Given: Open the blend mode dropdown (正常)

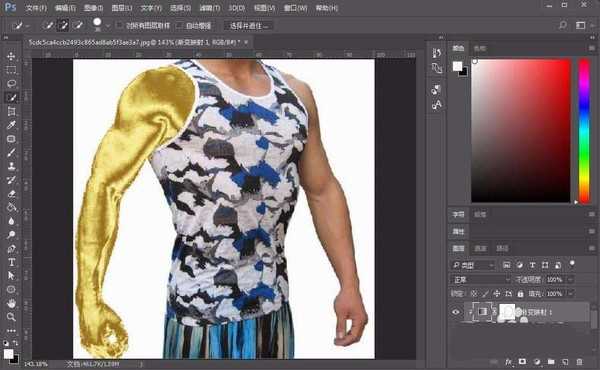Looking at the screenshot, I should 481,280.
